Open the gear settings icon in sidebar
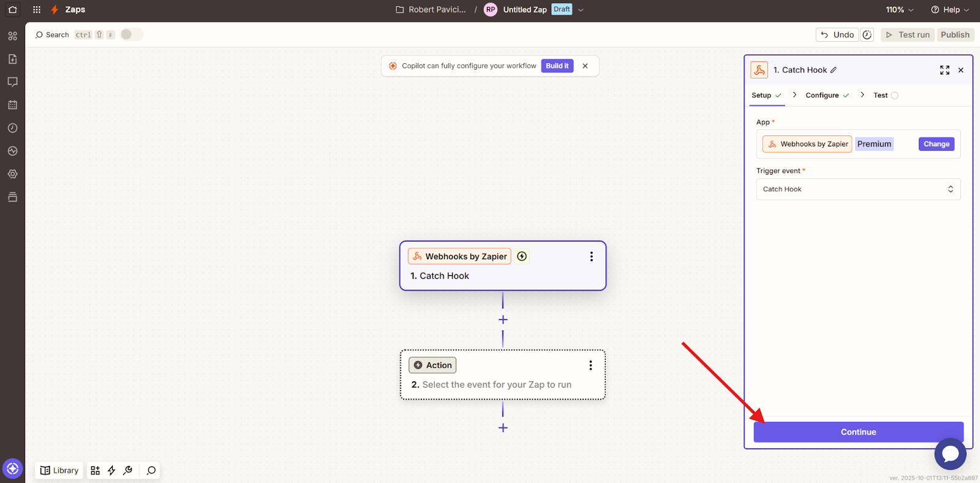The image size is (980, 483). coord(12,174)
